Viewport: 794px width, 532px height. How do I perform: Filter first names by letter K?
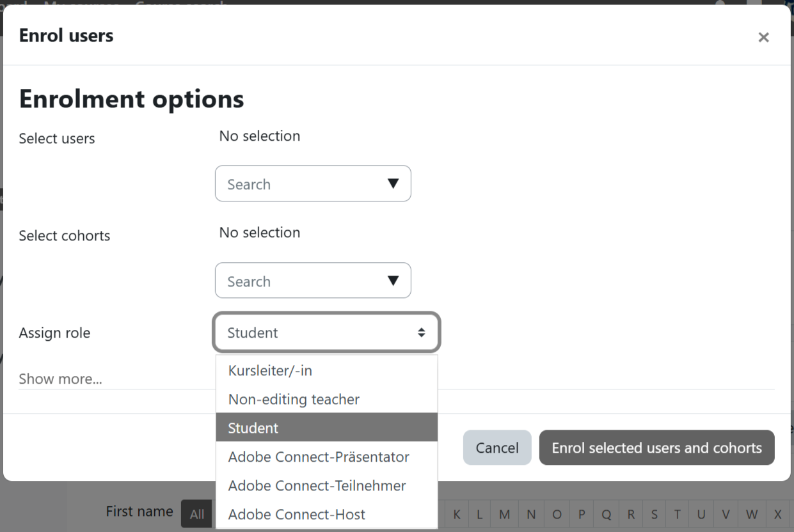[x=457, y=514]
